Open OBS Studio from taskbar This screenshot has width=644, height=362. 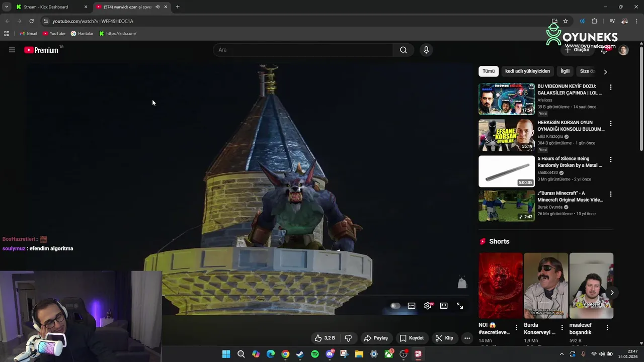(404, 354)
